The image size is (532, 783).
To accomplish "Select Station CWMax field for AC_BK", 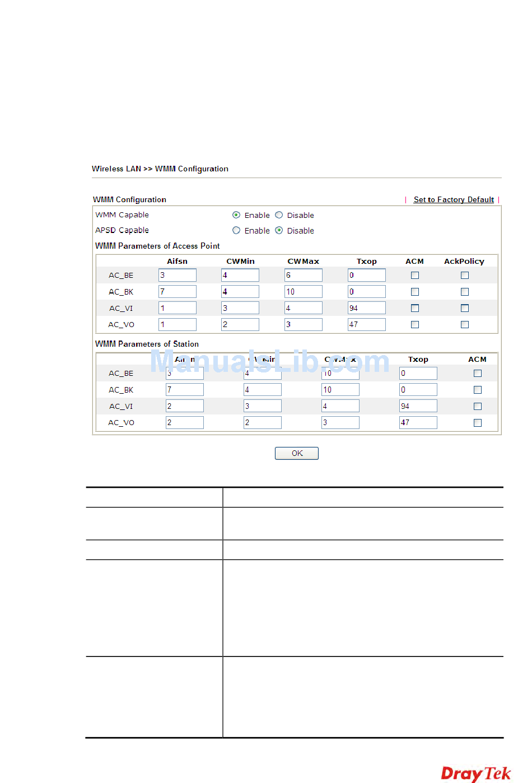I will tap(340, 390).
